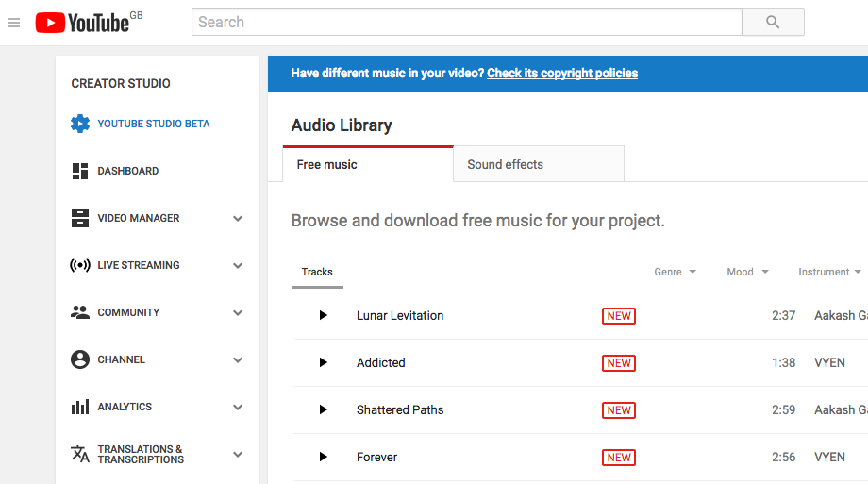Click artist VYEN on Addicted row
868x484 pixels.
[829, 362]
